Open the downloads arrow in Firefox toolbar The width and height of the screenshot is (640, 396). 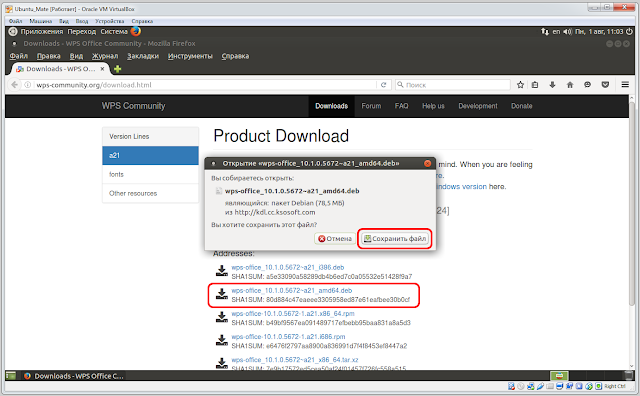pos(552,85)
